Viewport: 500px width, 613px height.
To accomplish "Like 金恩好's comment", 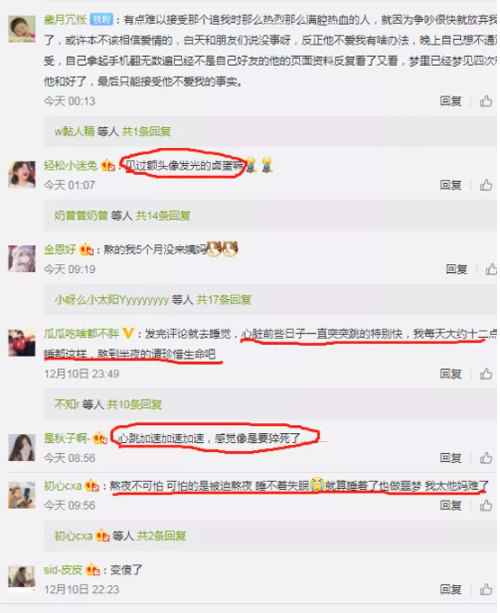I will tap(491, 269).
